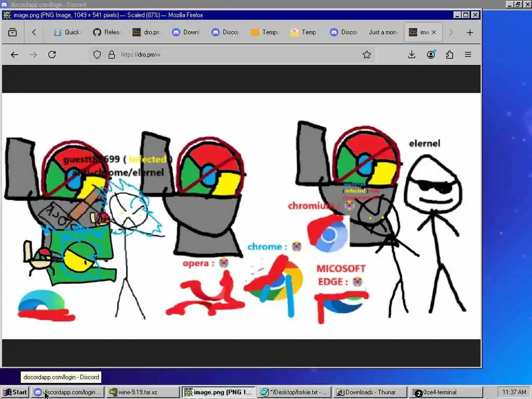Screen dimensions: 532x399
Task: Close the image.png tab
Action: point(434,32)
